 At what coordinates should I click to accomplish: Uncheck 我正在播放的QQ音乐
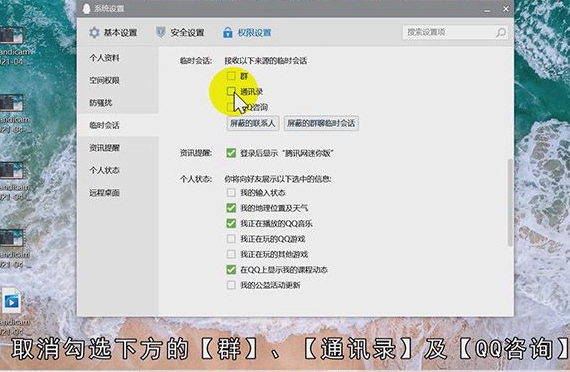coord(231,223)
